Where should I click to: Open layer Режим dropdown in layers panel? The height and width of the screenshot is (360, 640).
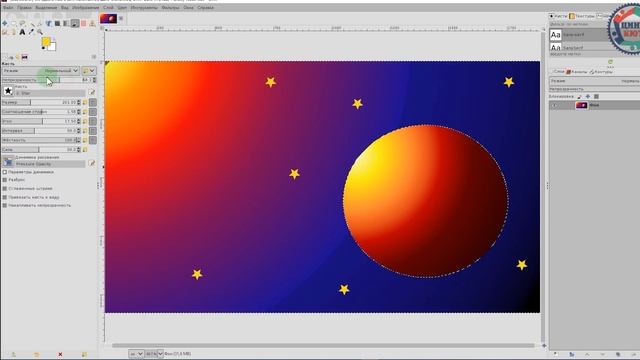point(594,81)
